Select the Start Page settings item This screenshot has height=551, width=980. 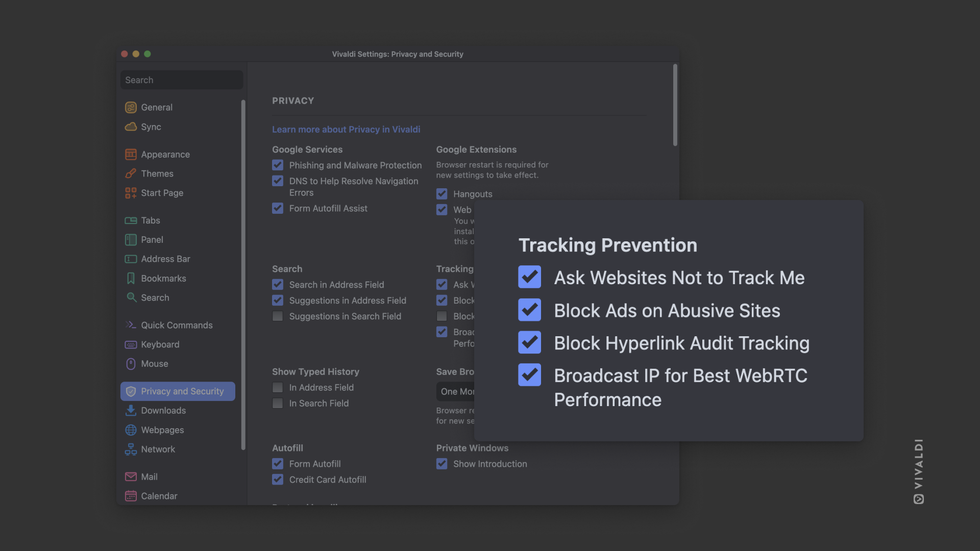pyautogui.click(x=162, y=193)
